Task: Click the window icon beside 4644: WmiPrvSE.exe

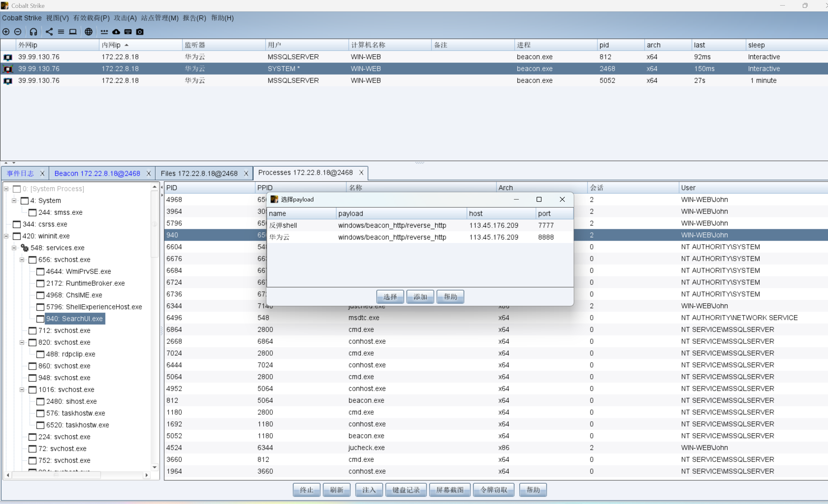Action: click(x=40, y=271)
